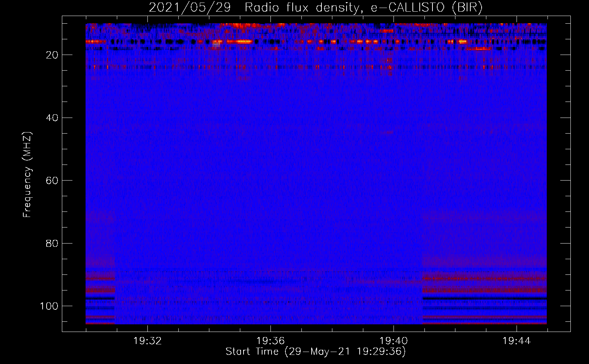Screen dimensions: 589x364
Task: Click the 80 frequency tick label
Action: pos(52,243)
